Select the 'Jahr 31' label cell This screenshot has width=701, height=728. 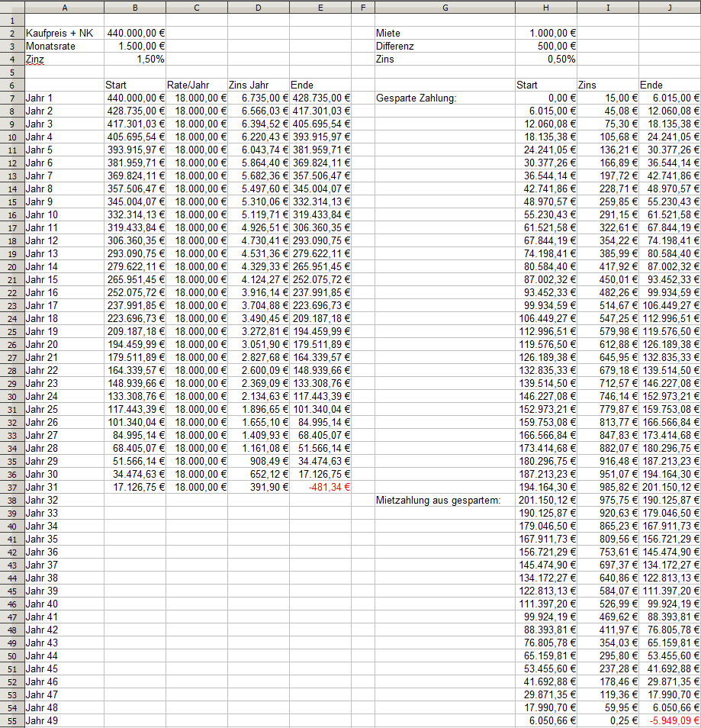click(65, 488)
